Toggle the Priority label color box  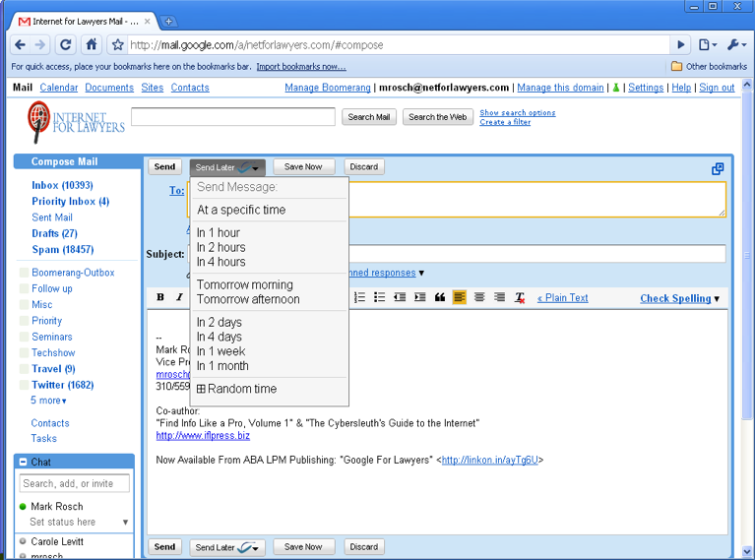(24, 321)
